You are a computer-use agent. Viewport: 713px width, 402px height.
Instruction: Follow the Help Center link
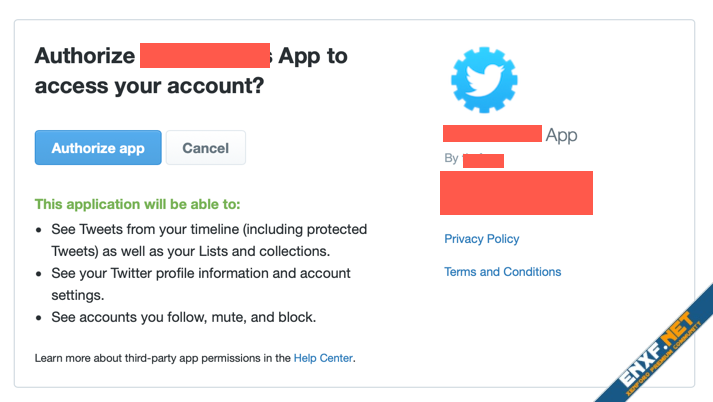pyautogui.click(x=323, y=357)
